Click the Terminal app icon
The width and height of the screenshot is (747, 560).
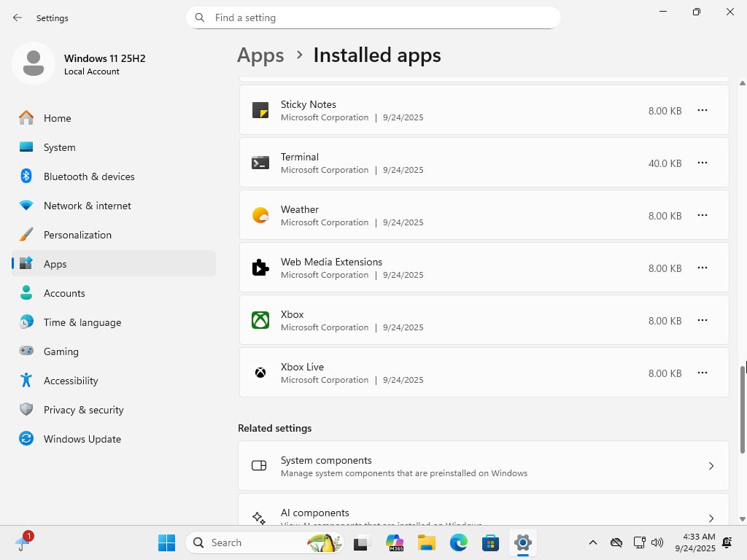coord(260,163)
